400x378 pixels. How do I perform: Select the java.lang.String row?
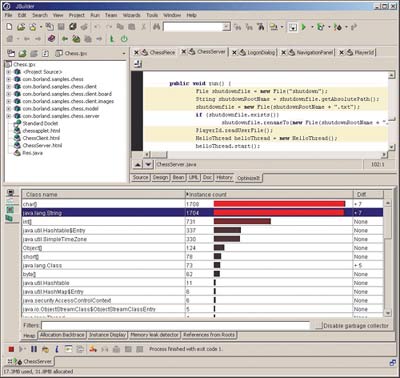202,213
